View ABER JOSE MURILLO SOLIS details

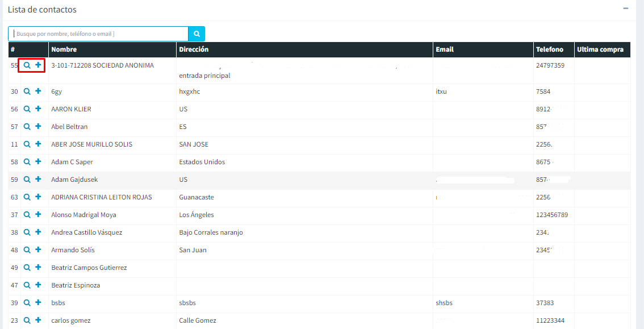click(x=27, y=144)
